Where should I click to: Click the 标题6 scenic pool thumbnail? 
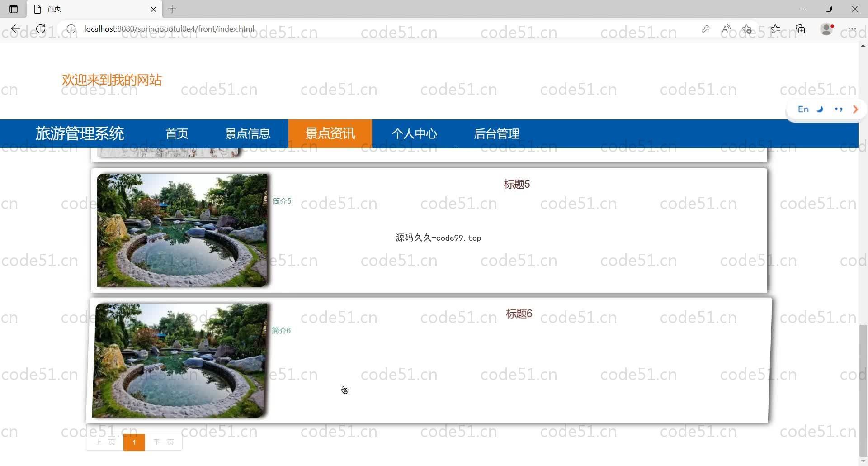click(x=180, y=360)
